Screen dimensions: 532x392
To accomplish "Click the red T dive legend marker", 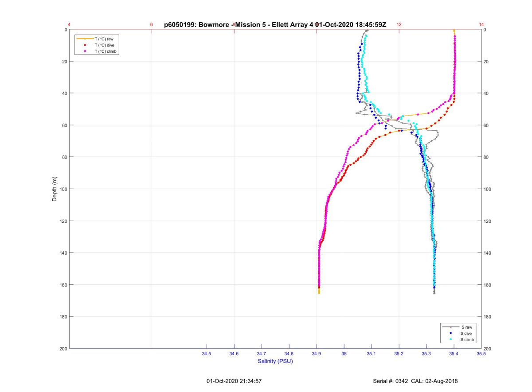I will click(85, 45).
